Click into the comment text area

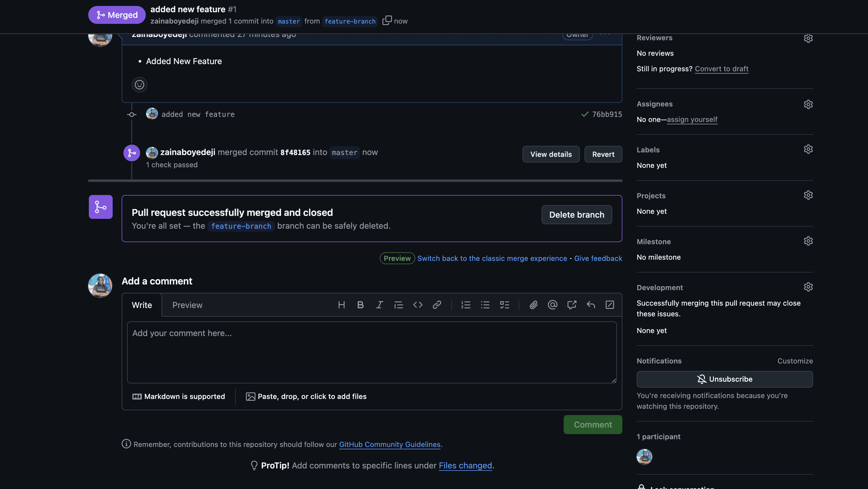372,352
